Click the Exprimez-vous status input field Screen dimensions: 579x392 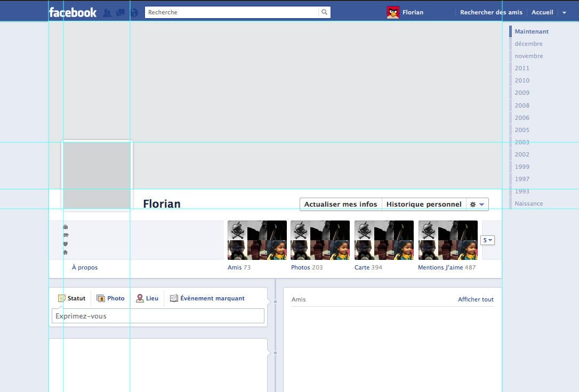click(x=158, y=316)
